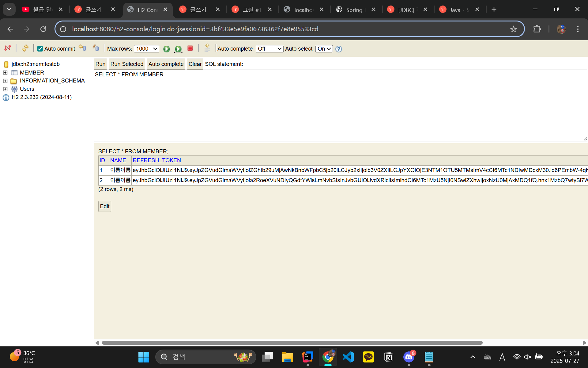Click the Refresh icon in H2 toolbar
The image size is (588, 368).
(25, 48)
